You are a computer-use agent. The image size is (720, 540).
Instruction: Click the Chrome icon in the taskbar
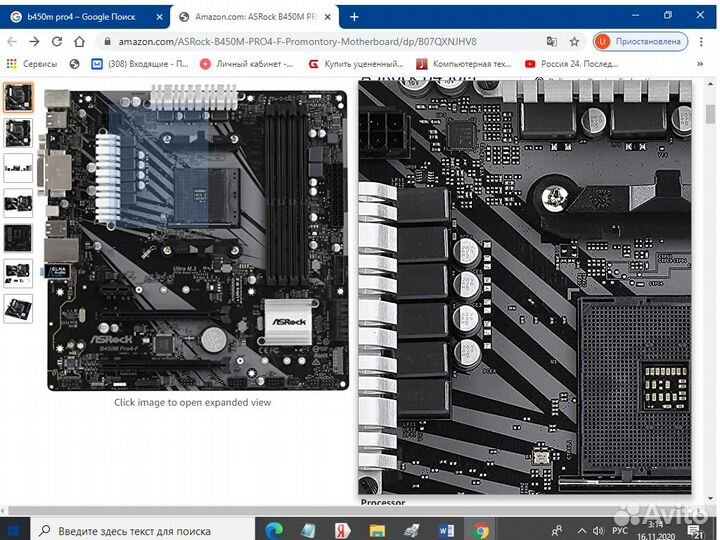tap(480, 530)
